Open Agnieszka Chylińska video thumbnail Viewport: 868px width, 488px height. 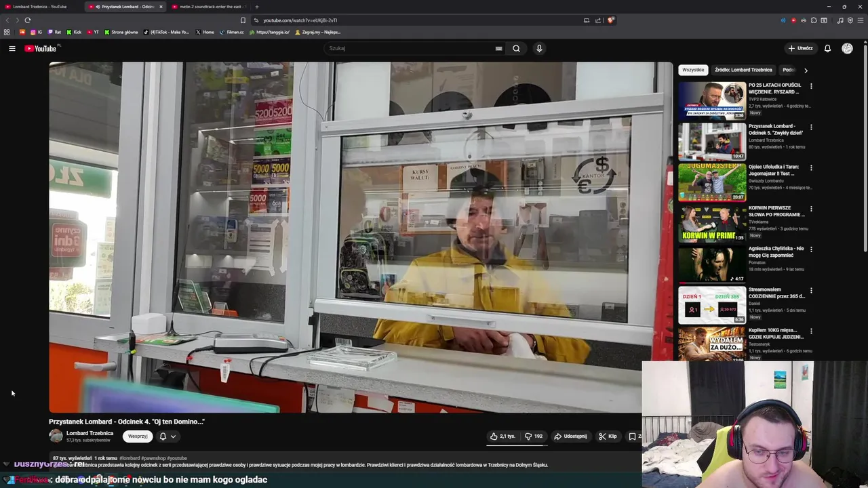712,264
